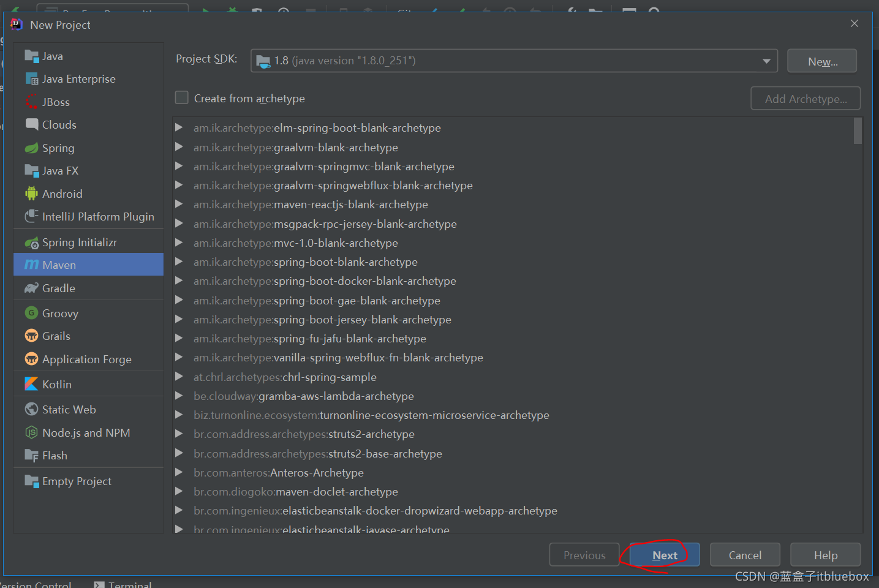Select spring-fu-jafu-blank-archetype entry
This screenshot has width=879, height=588.
pos(310,339)
